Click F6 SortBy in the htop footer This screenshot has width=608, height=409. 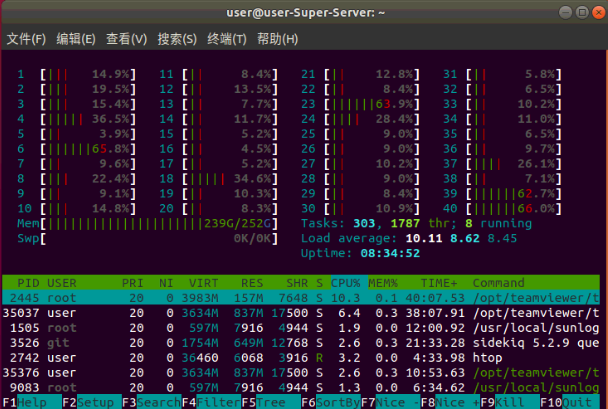331,402
